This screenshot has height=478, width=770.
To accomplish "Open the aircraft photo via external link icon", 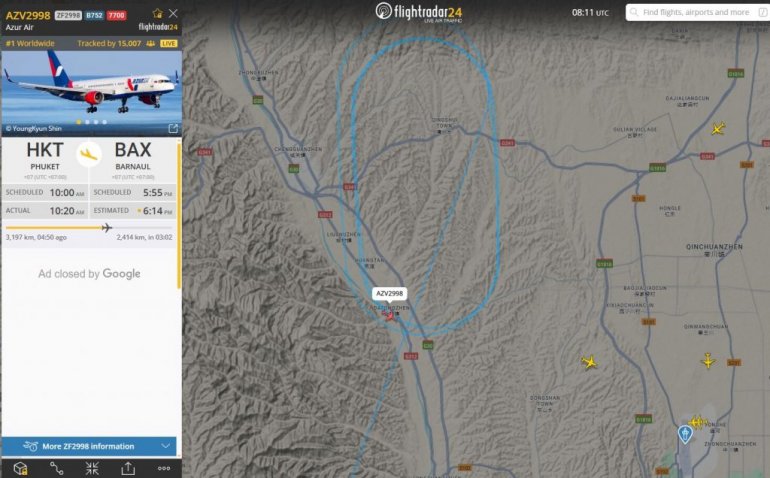I will pyautogui.click(x=173, y=128).
